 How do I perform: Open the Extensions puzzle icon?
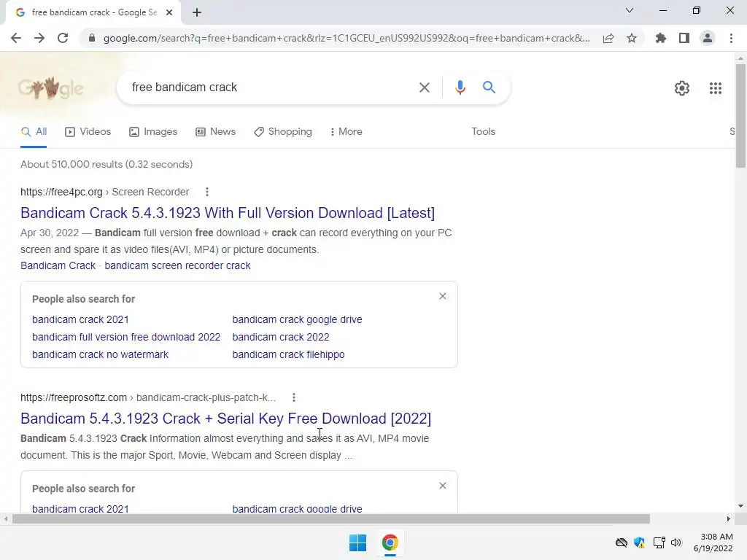coord(661,38)
